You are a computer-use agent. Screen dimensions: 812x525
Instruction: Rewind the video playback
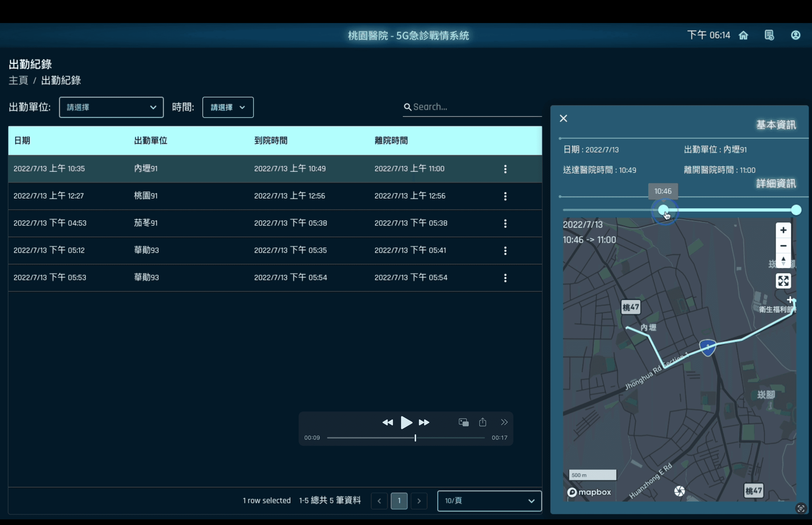(387, 422)
